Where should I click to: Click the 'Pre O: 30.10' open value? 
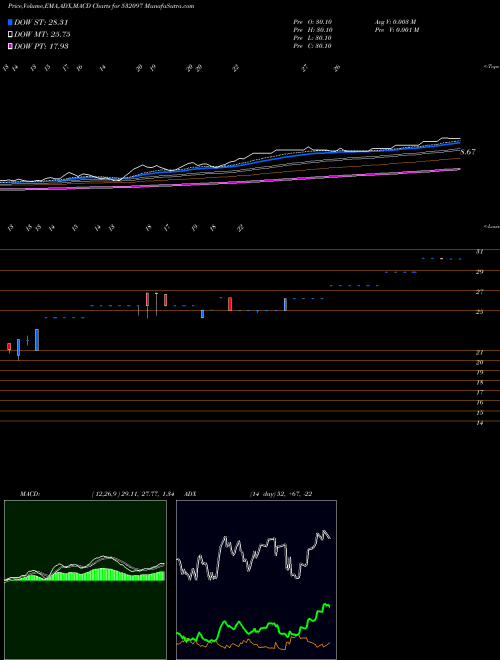pyautogui.click(x=313, y=22)
